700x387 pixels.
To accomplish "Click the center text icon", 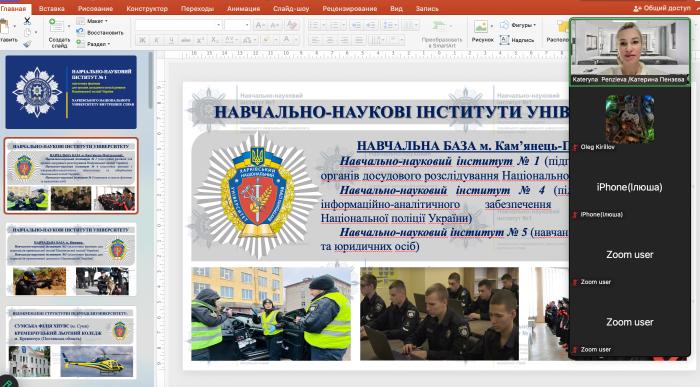I will 330,41.
